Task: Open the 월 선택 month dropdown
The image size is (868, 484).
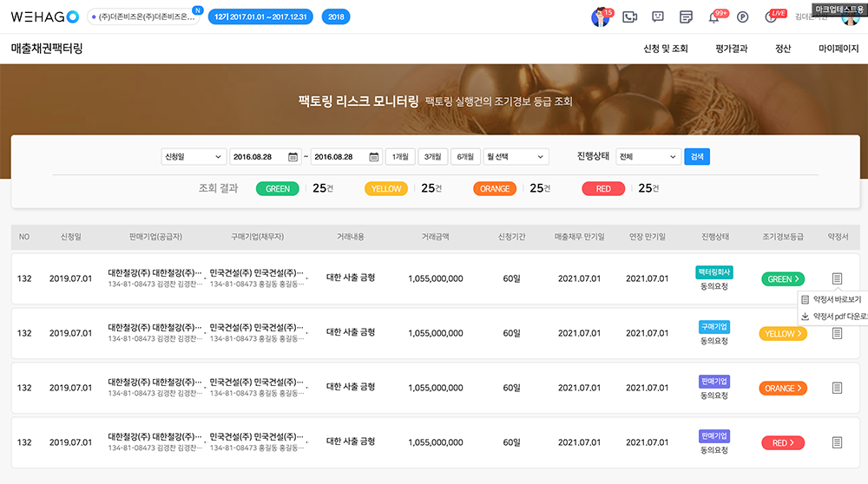Action: coord(516,157)
